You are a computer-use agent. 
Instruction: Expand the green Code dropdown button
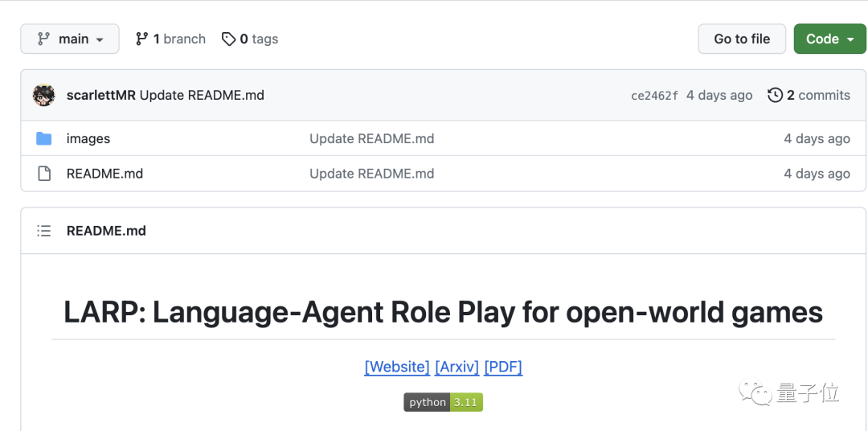830,39
